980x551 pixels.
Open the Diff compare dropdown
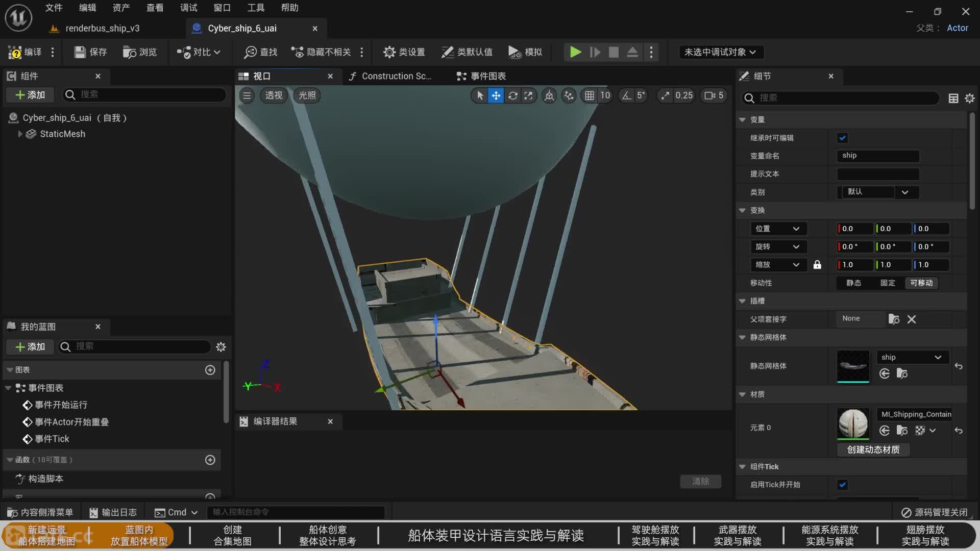pos(198,52)
